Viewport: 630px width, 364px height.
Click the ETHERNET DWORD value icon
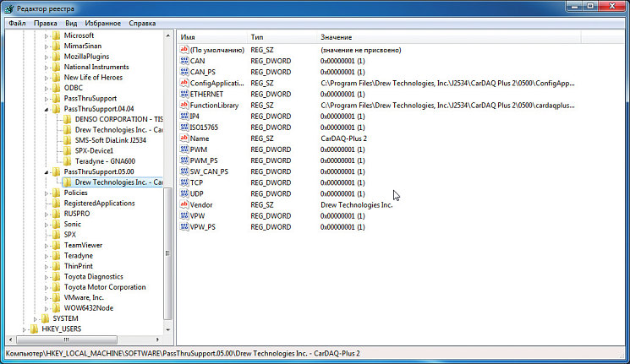[184, 94]
